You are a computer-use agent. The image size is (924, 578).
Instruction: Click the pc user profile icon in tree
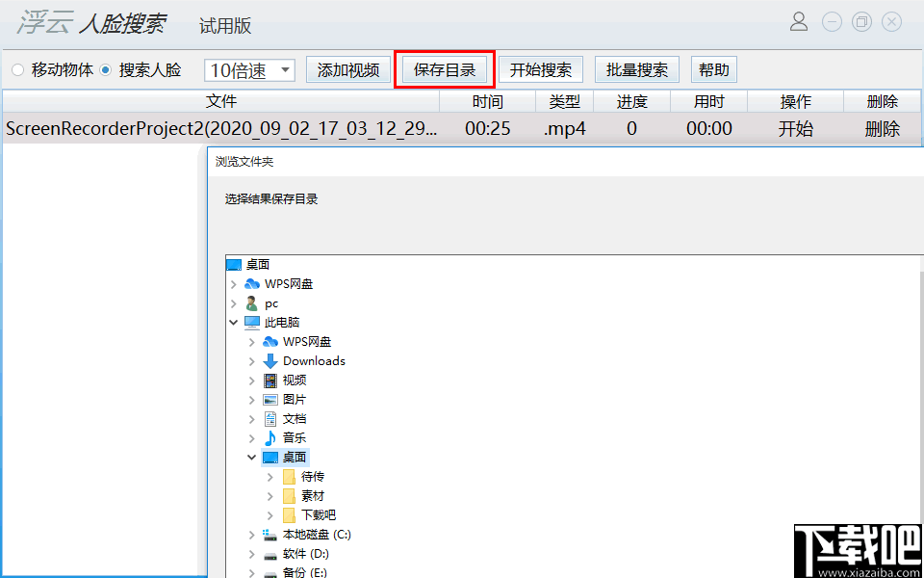[251, 302]
